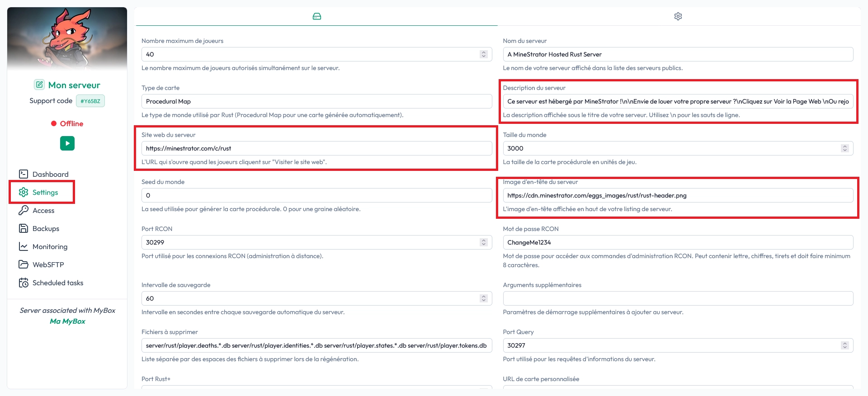Click the 'URL de carte personnalisée' label
The height and width of the screenshot is (396, 868).
click(x=541, y=379)
